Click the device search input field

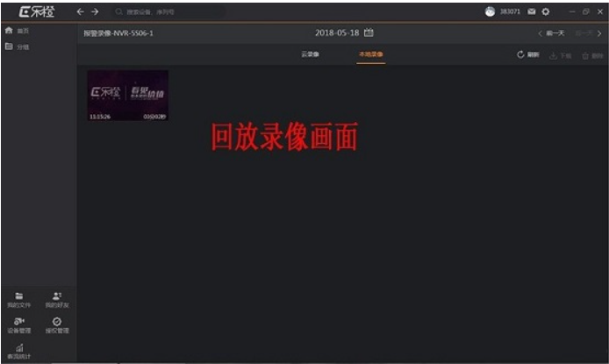[167, 11]
